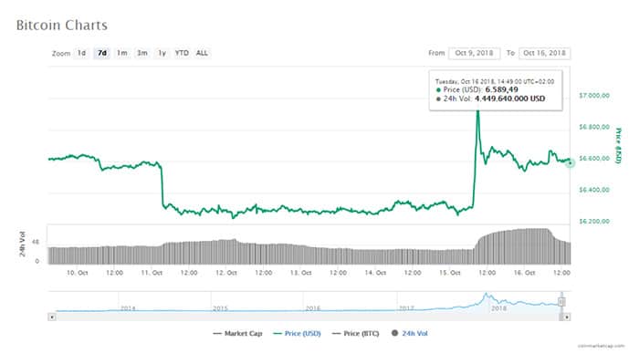The height and width of the screenshot is (364, 639).
Task: Select the 1y zoom range
Action: click(x=162, y=53)
